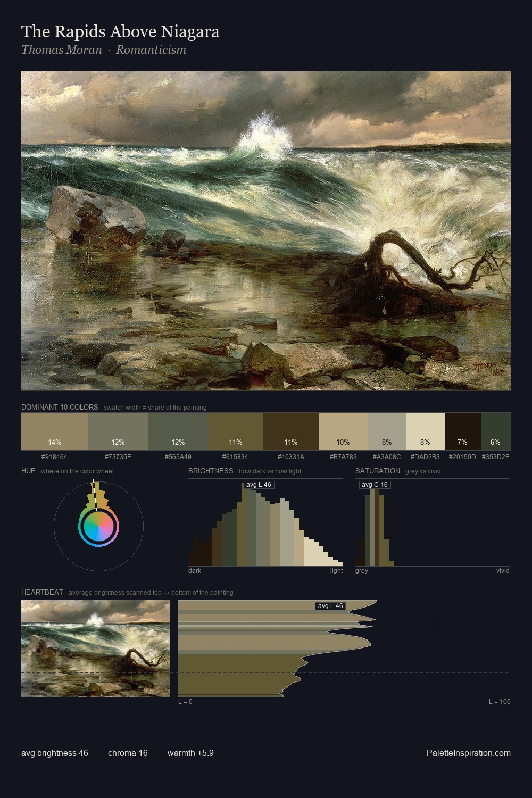The width and height of the screenshot is (532, 798).
Task: Click the HUE section heading
Action: tap(28, 471)
